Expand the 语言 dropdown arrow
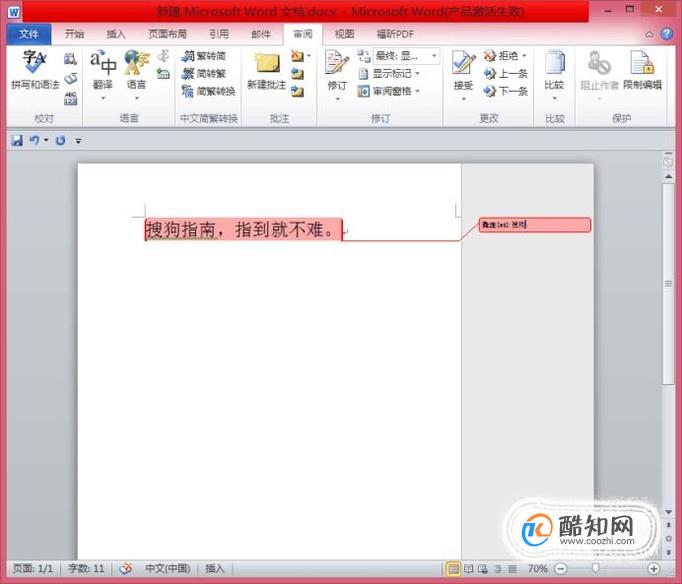 coord(137,98)
